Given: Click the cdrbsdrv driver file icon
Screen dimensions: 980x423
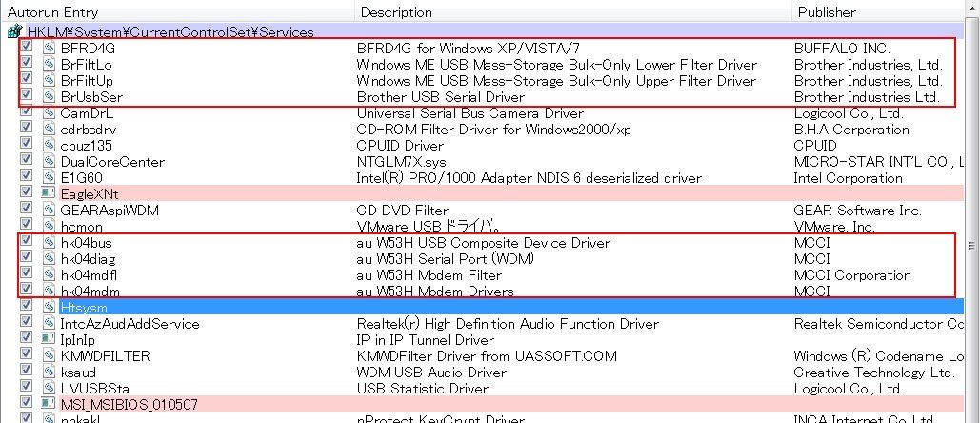Looking at the screenshot, I should (x=49, y=129).
